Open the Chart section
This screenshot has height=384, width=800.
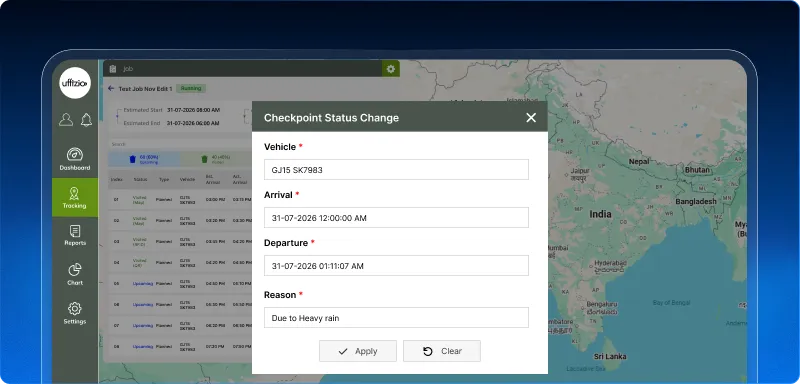(75, 274)
